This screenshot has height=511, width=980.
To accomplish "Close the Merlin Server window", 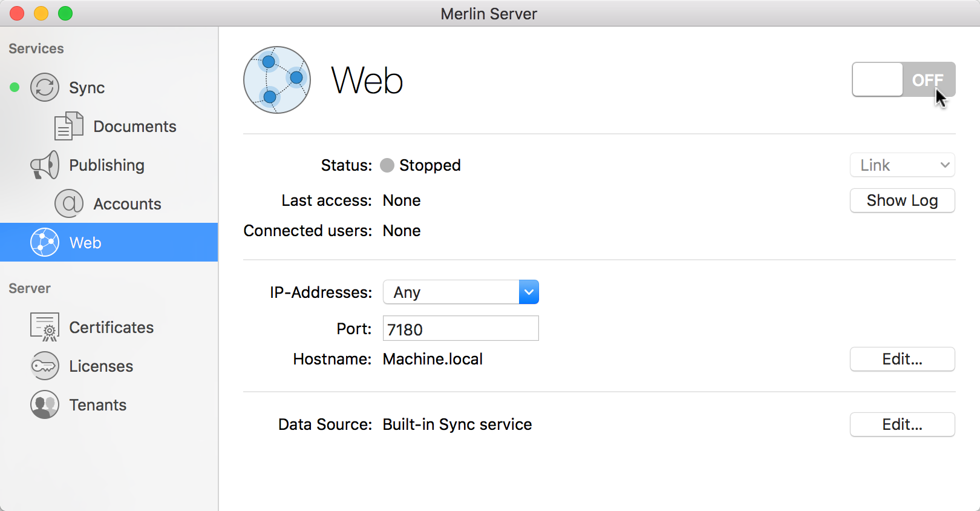I will pyautogui.click(x=17, y=13).
